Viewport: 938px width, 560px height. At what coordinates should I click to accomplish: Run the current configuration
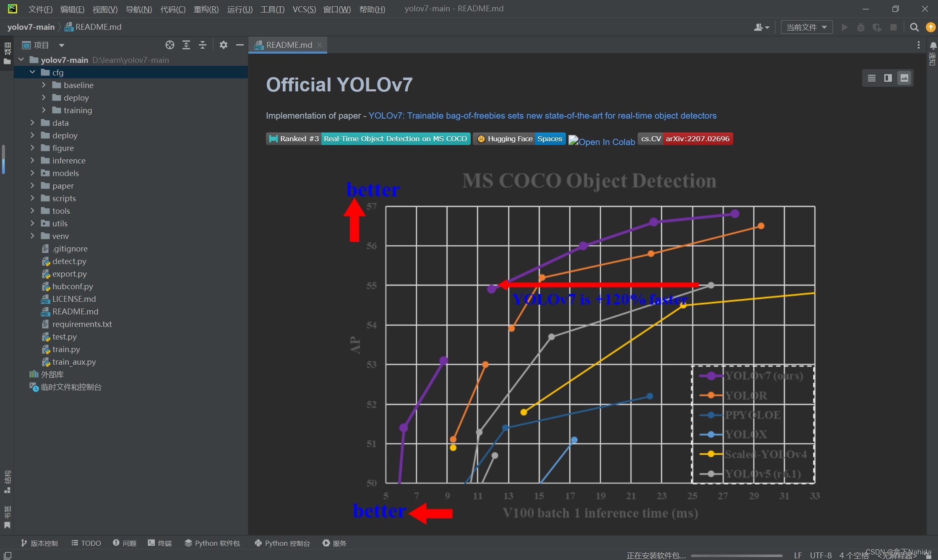tap(844, 27)
